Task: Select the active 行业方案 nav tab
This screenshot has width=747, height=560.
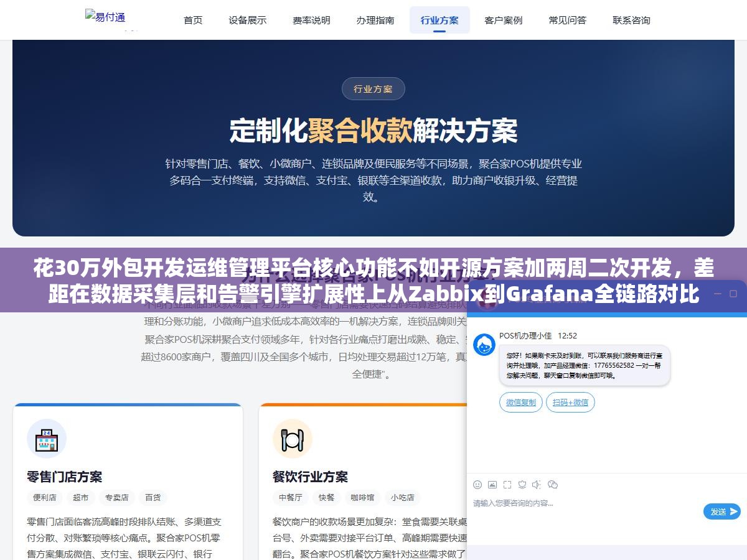Action: point(439,20)
